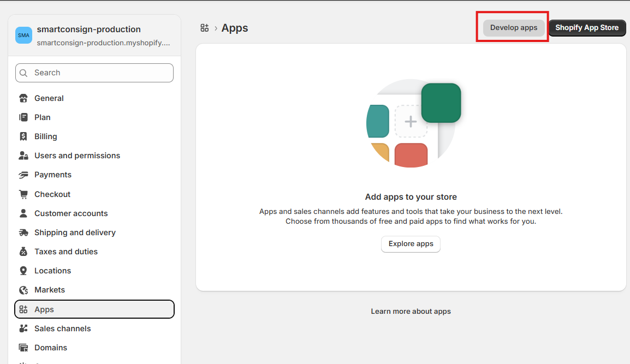Click the Locations pin icon
Image resolution: width=630 pixels, height=364 pixels.
pos(23,271)
